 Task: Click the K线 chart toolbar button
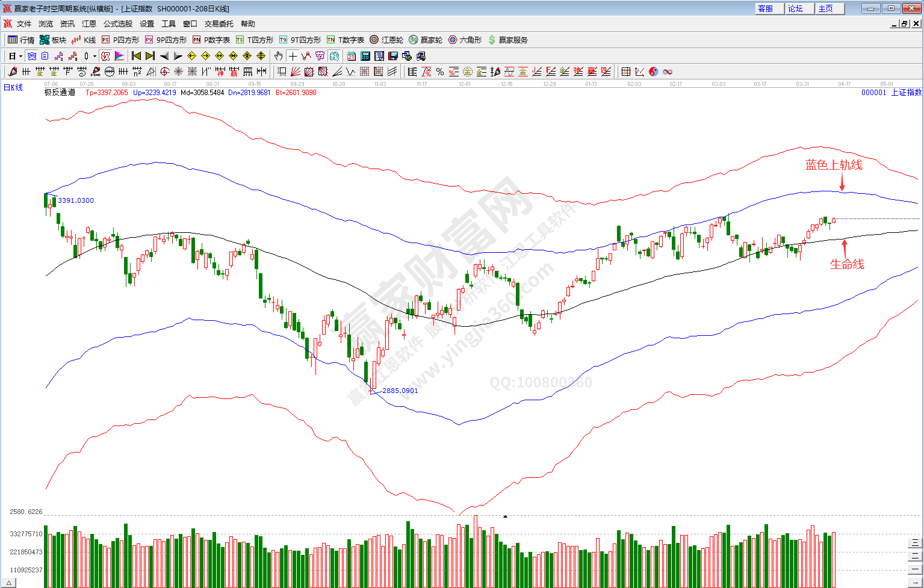pyautogui.click(x=84, y=40)
